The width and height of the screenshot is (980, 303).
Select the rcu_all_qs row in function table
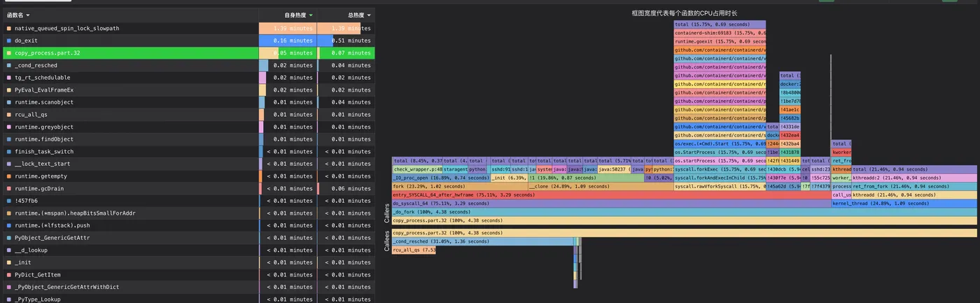[x=188, y=115]
